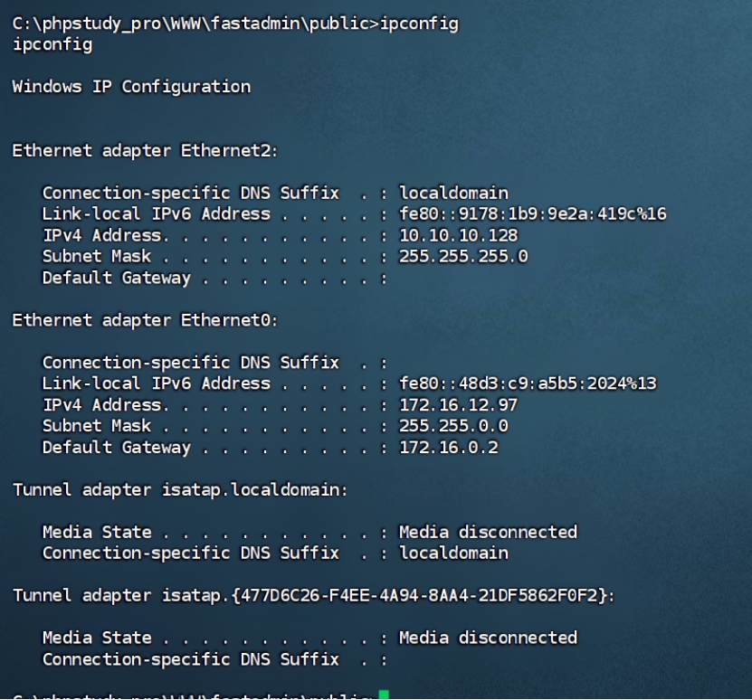This screenshot has width=752, height=700.
Task: Click the subnet mask 255.255.0.0
Action: [x=453, y=426]
